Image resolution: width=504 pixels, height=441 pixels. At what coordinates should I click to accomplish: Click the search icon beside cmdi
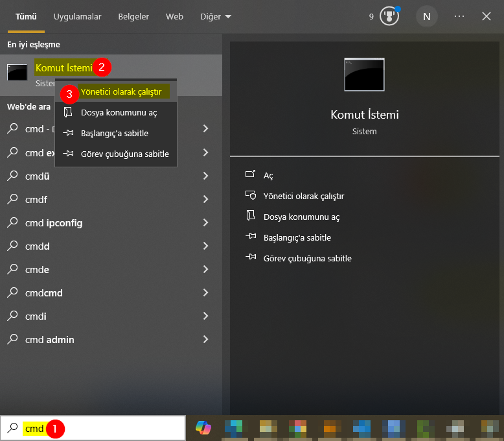12,316
